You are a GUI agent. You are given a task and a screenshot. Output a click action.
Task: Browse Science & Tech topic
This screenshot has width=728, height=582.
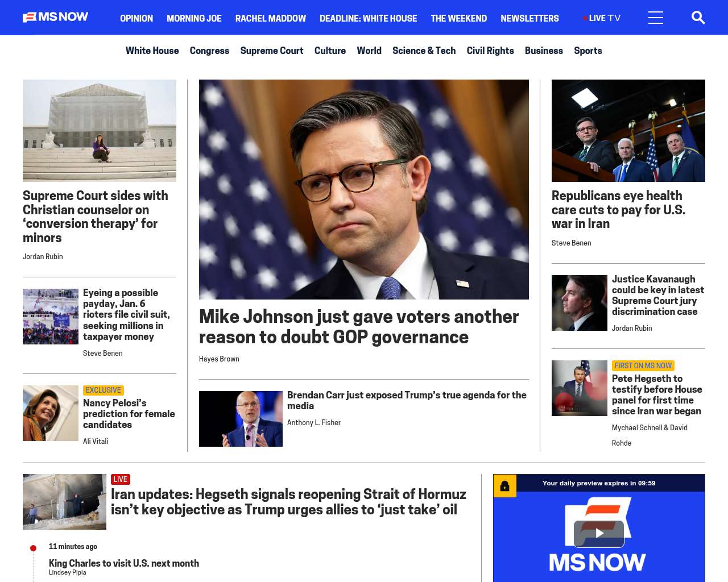pos(424,51)
